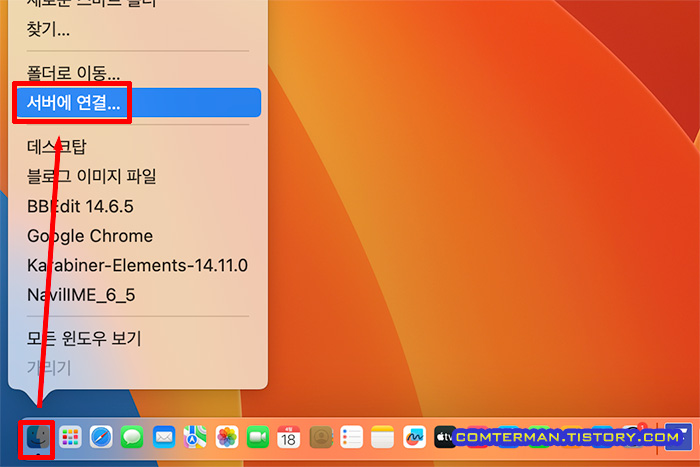This screenshot has height=467, width=700.
Task: Choose 찾기... in the Finder menu
Action: coord(138,29)
